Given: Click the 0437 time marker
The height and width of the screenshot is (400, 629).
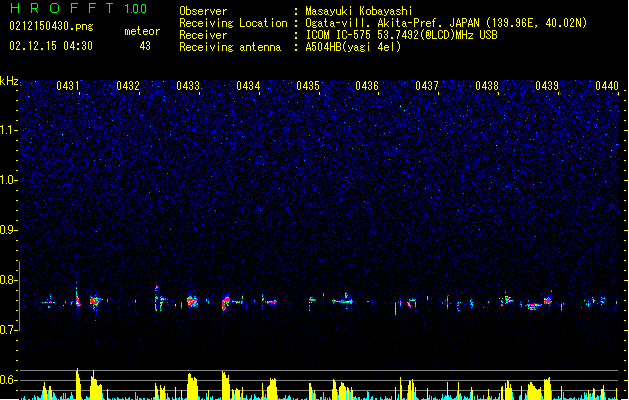Looking at the screenshot, I should click(x=427, y=86).
